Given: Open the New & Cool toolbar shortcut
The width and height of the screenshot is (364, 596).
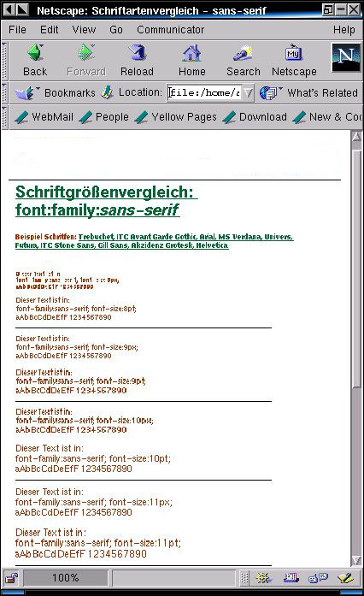Looking at the screenshot, I should click(x=327, y=116).
